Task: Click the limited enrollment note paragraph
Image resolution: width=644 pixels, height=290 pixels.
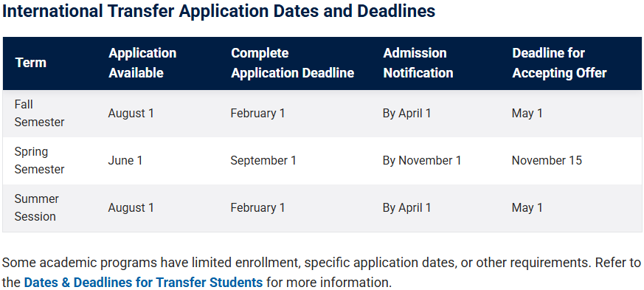Action: click(322, 273)
